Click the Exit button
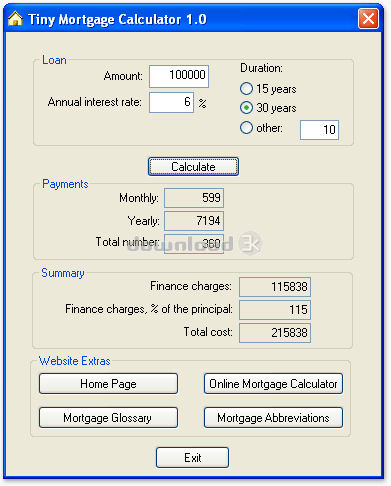The image size is (391, 486). (x=192, y=458)
